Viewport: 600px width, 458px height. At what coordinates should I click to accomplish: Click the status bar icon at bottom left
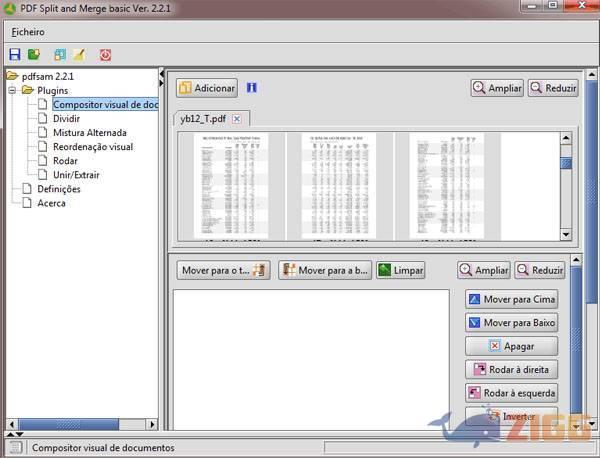(15, 447)
